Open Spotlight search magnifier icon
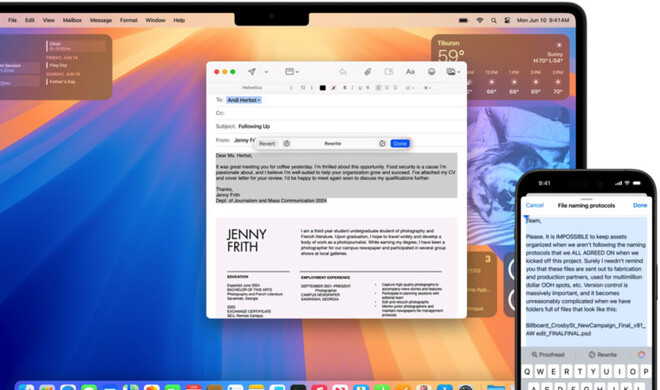This screenshot has height=390, width=660. tap(493, 20)
